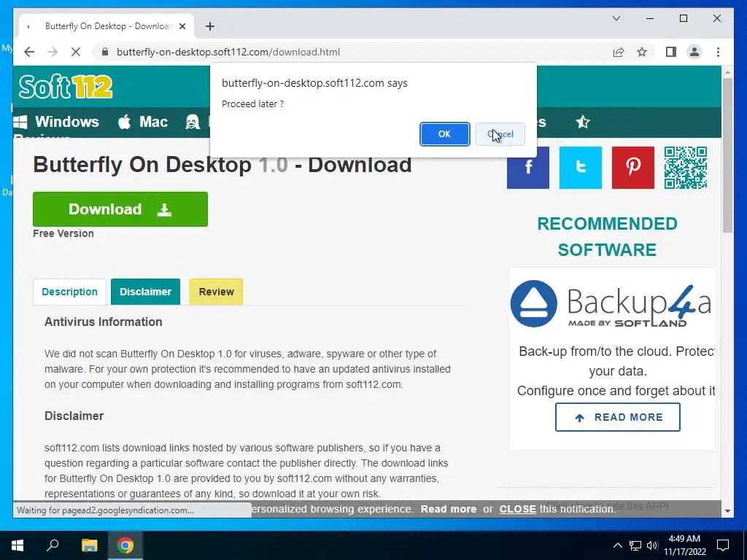Click the READ MORE button
747x560 pixels.
(617, 417)
